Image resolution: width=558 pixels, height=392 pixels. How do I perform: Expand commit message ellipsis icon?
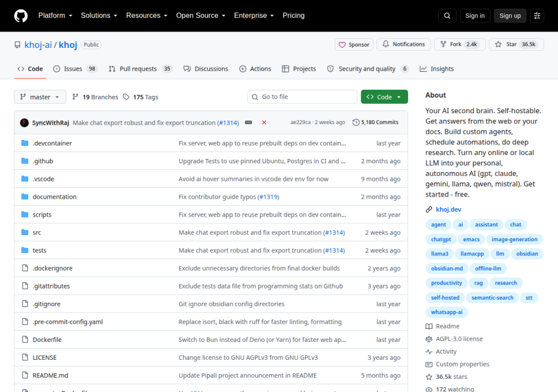[248, 122]
